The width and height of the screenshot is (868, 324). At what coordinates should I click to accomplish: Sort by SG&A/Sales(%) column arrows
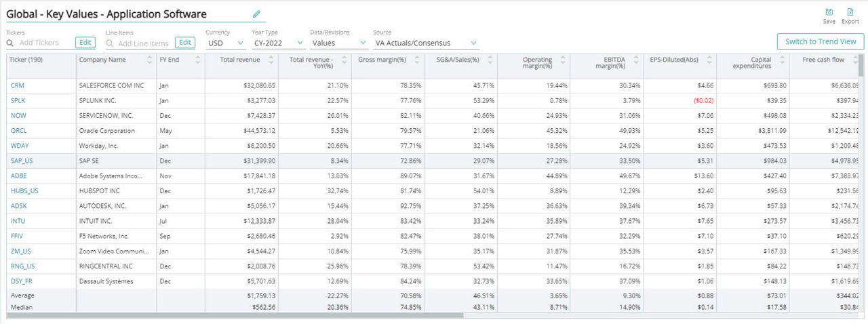491,60
